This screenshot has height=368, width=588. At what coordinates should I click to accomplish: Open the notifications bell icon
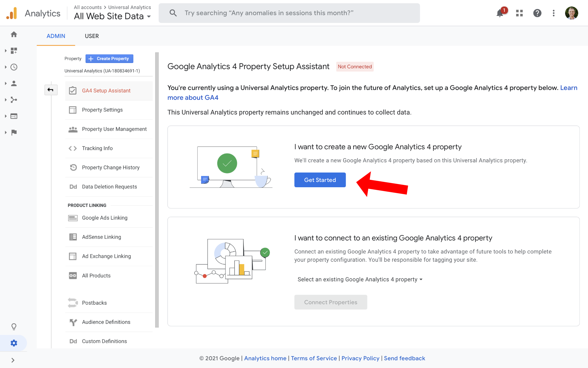point(500,13)
